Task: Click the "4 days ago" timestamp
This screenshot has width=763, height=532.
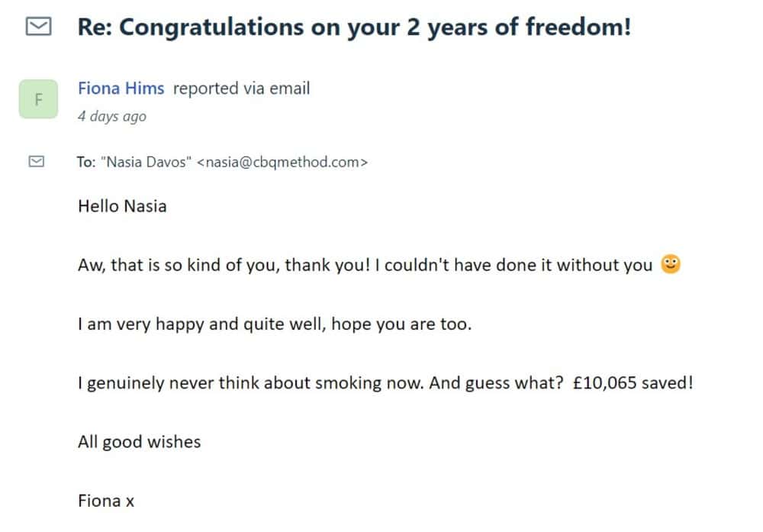Action: (x=111, y=117)
